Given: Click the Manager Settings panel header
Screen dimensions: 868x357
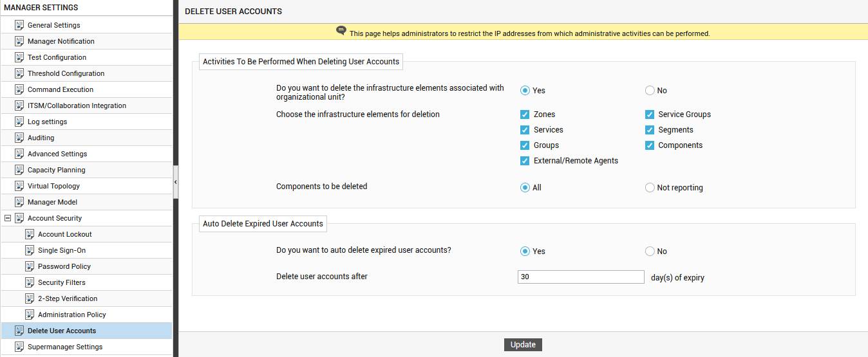Looking at the screenshot, I should point(41,8).
